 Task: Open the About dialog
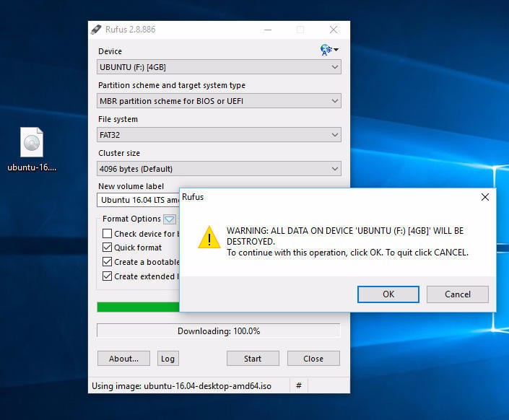[x=123, y=359]
